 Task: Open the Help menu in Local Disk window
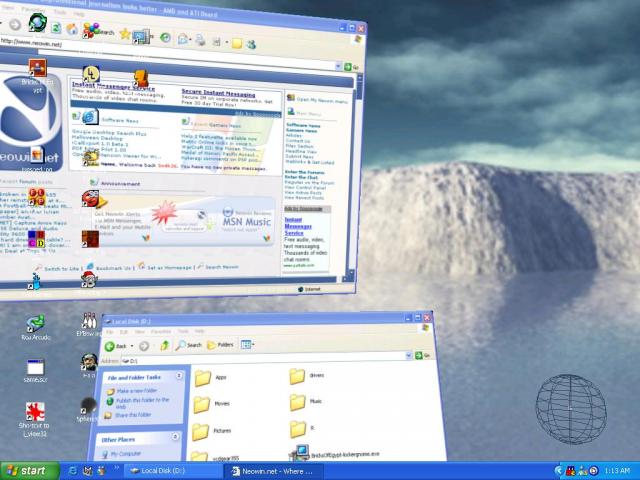pos(199,331)
